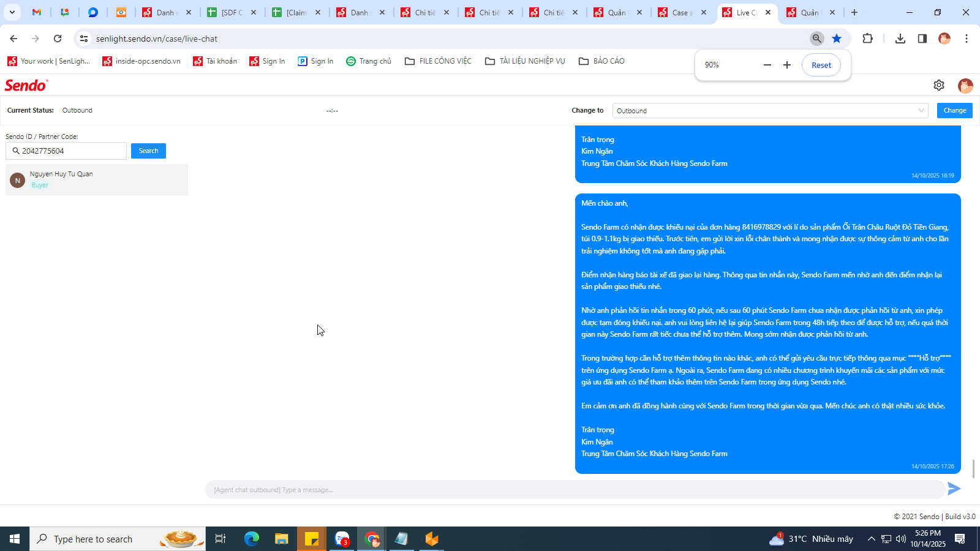Toggle the browser side panel icon
This screenshot has height=551, width=980.
pyautogui.click(x=922, y=39)
